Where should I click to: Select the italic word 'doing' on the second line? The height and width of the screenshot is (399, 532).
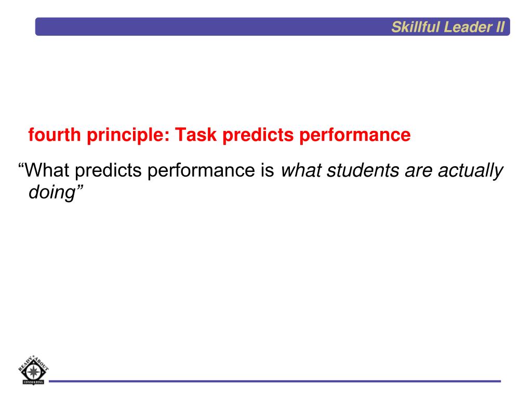point(52,193)
